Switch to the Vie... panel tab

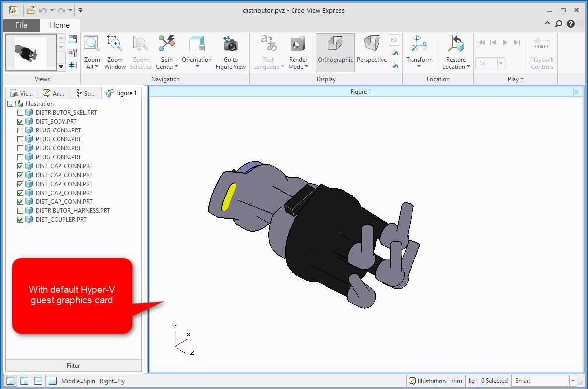coord(22,93)
